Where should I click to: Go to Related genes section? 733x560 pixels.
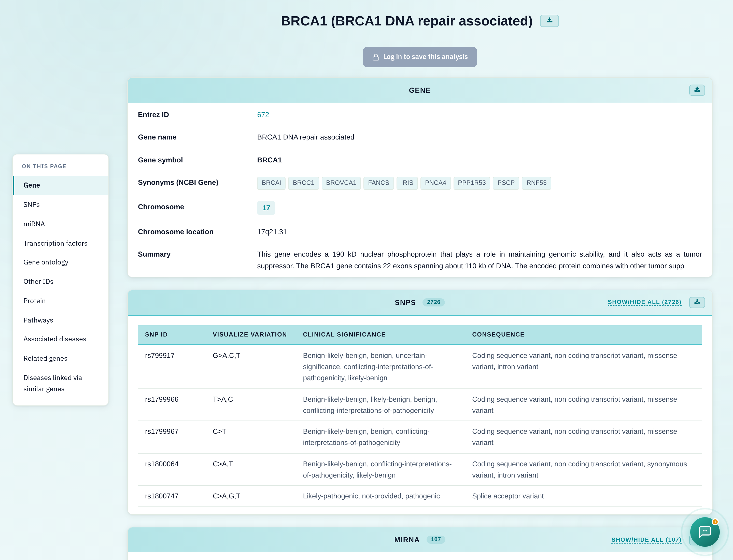(x=61, y=358)
